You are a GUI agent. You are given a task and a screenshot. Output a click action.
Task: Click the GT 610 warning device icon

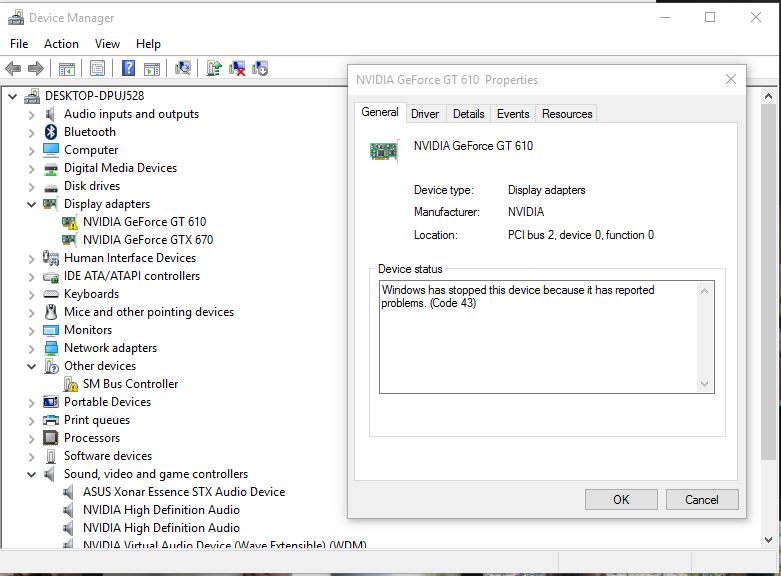coord(69,222)
